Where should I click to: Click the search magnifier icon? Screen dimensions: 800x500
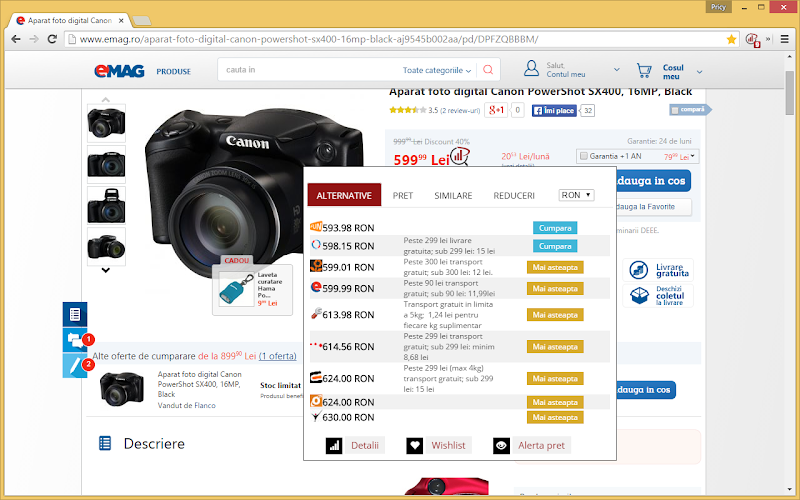488,70
